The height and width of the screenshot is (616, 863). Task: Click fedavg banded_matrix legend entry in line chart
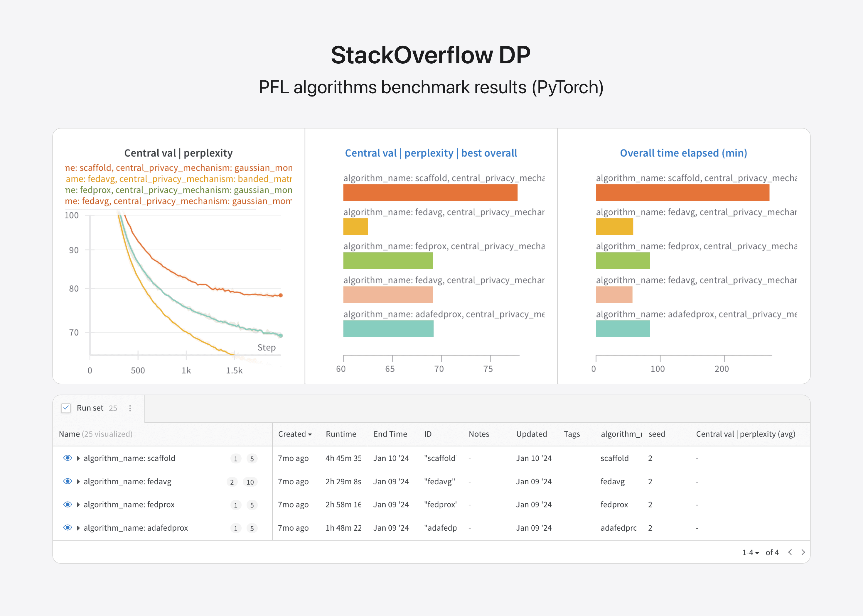(x=178, y=179)
